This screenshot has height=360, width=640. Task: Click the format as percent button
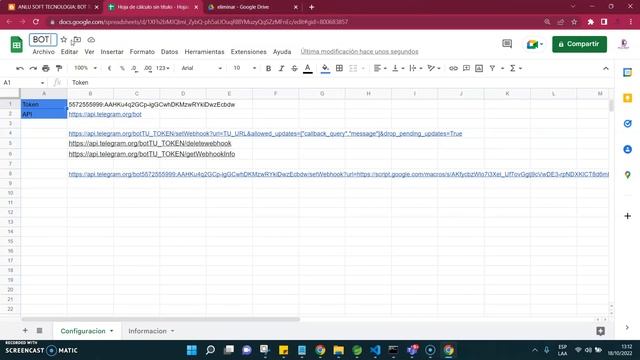(x=122, y=68)
